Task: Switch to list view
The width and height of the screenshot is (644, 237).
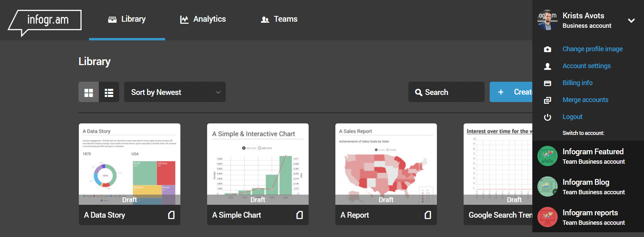Action: pyautogui.click(x=109, y=92)
